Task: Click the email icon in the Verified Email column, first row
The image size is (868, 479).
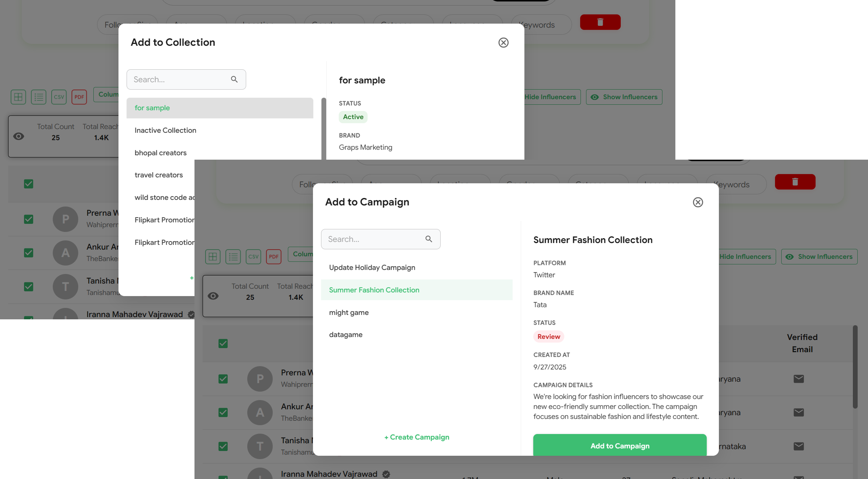Action: tap(798, 379)
